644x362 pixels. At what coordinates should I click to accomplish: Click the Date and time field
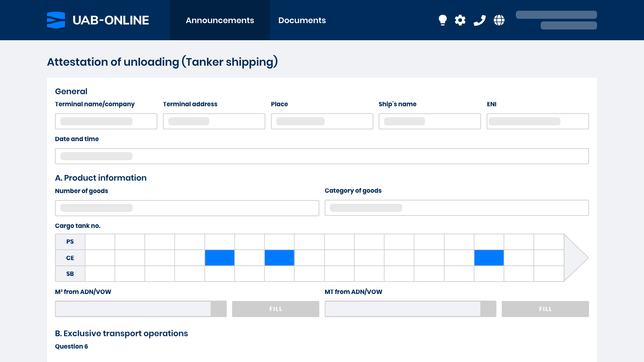pyautogui.click(x=322, y=156)
